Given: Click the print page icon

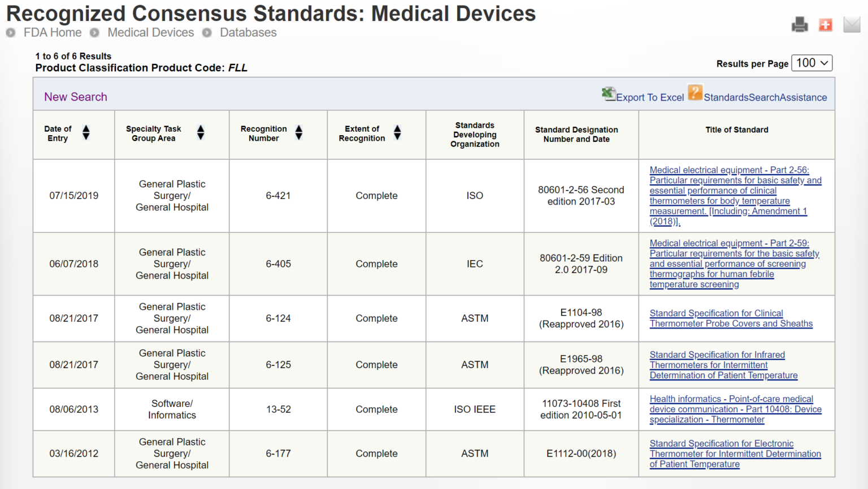Looking at the screenshot, I should click(x=799, y=25).
